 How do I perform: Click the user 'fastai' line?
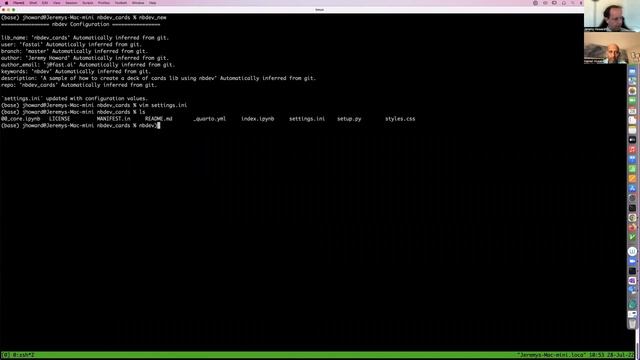coord(71,44)
